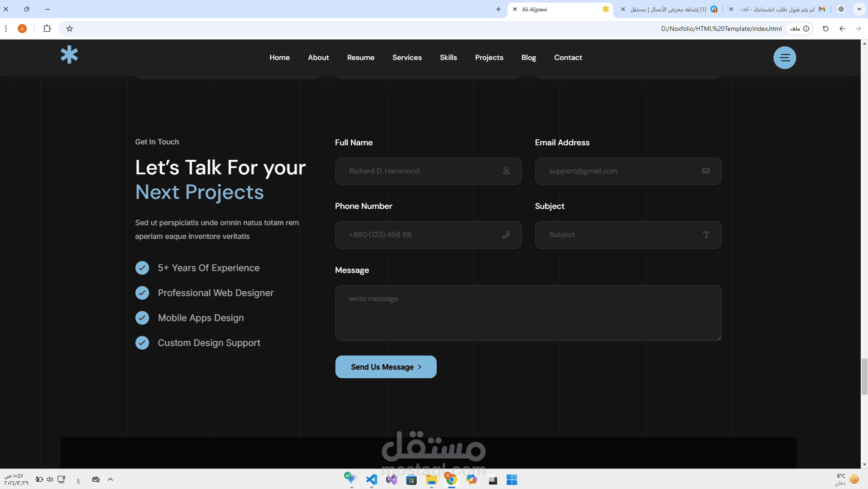Open the Contact navigation link

pos(568,58)
